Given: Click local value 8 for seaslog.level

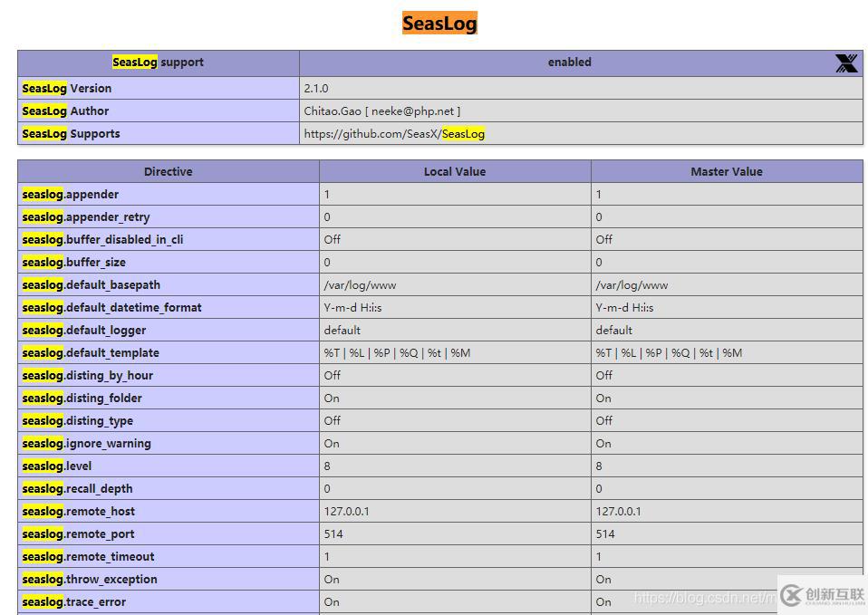Looking at the screenshot, I should [x=327, y=466].
